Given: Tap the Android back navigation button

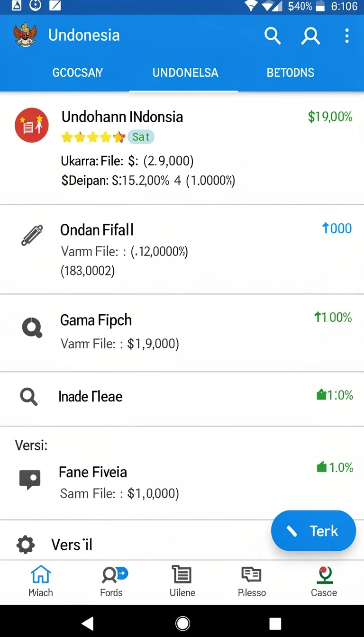Looking at the screenshot, I should [x=87, y=623].
